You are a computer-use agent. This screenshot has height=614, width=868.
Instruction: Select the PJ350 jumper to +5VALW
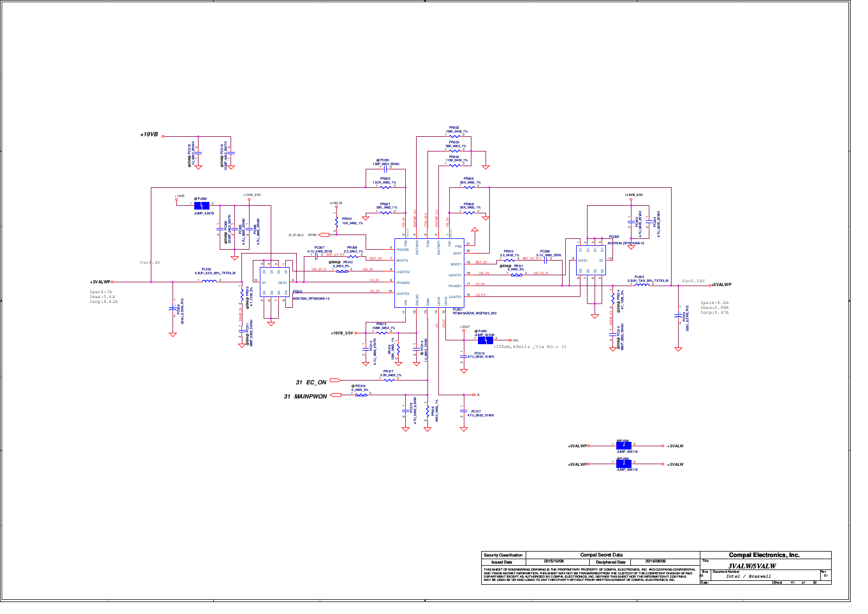pyautogui.click(x=623, y=464)
